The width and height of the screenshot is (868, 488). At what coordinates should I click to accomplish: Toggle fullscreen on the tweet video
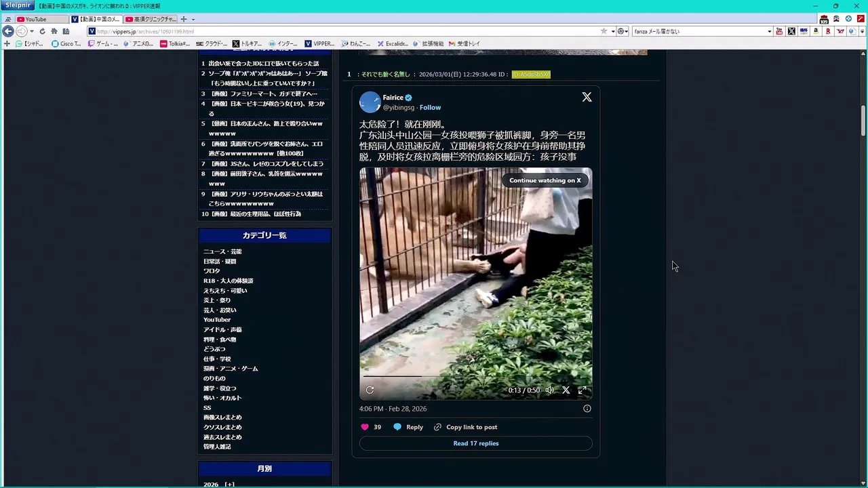pos(582,390)
